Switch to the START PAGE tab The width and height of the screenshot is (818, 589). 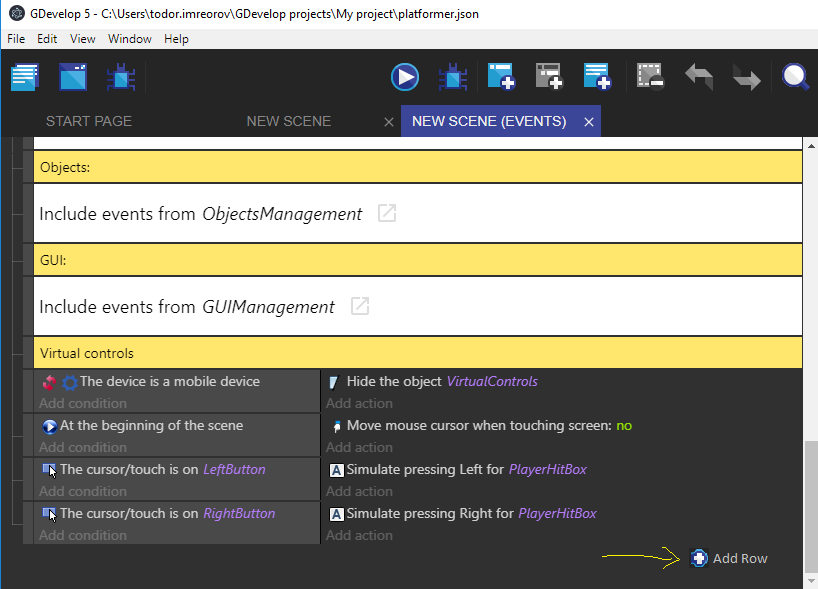tap(88, 121)
